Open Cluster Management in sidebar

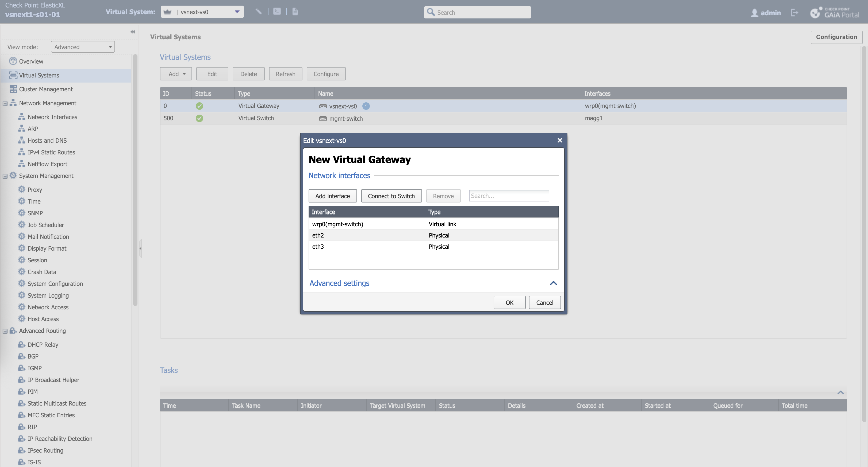[46, 89]
